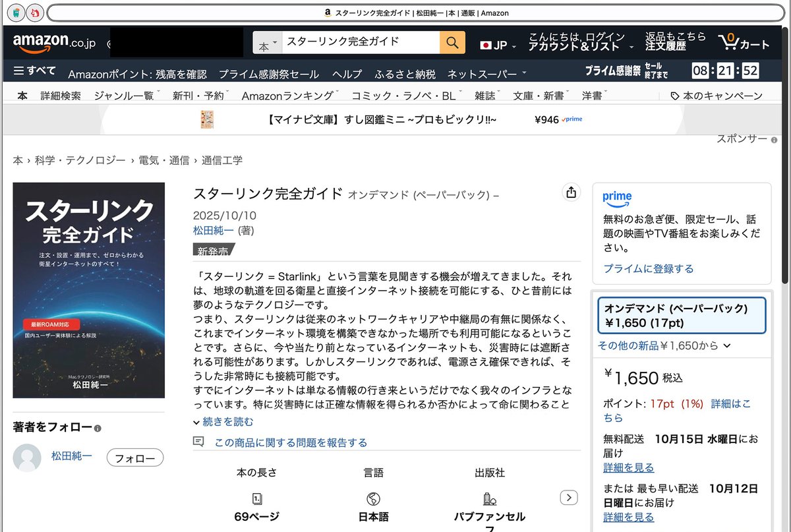Click この商品に関する問題を報告する link
The width and height of the screenshot is (791, 532).
click(291, 442)
